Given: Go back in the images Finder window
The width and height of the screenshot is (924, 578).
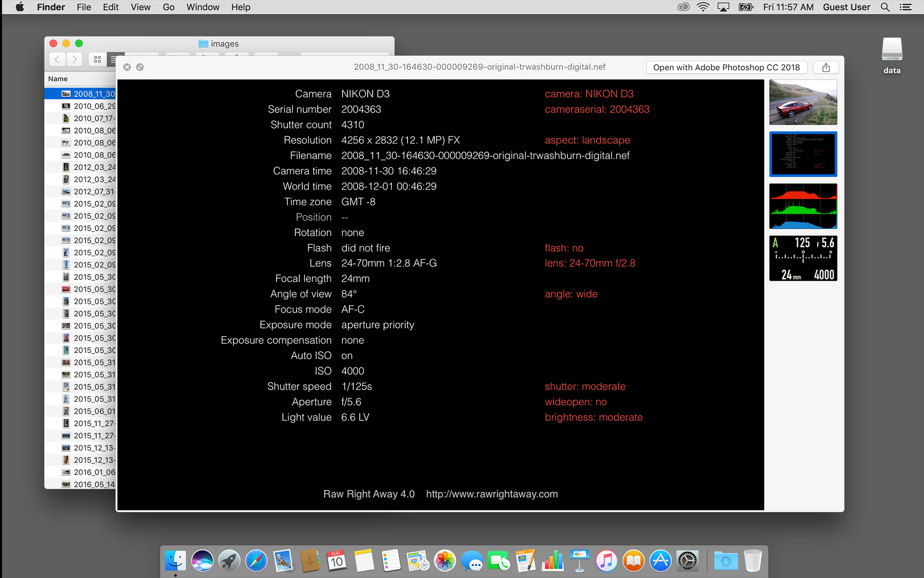Looking at the screenshot, I should 57,59.
